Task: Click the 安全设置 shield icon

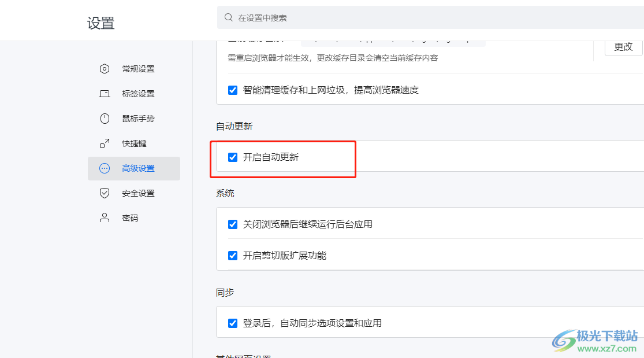Action: click(105, 193)
